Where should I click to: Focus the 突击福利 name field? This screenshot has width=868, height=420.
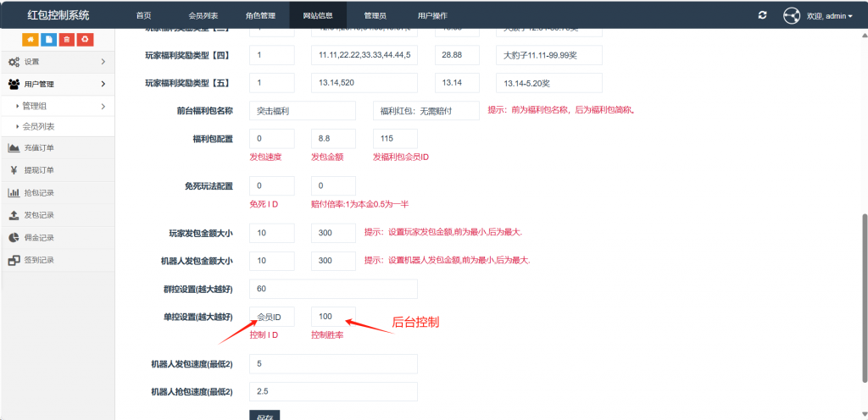tap(303, 111)
